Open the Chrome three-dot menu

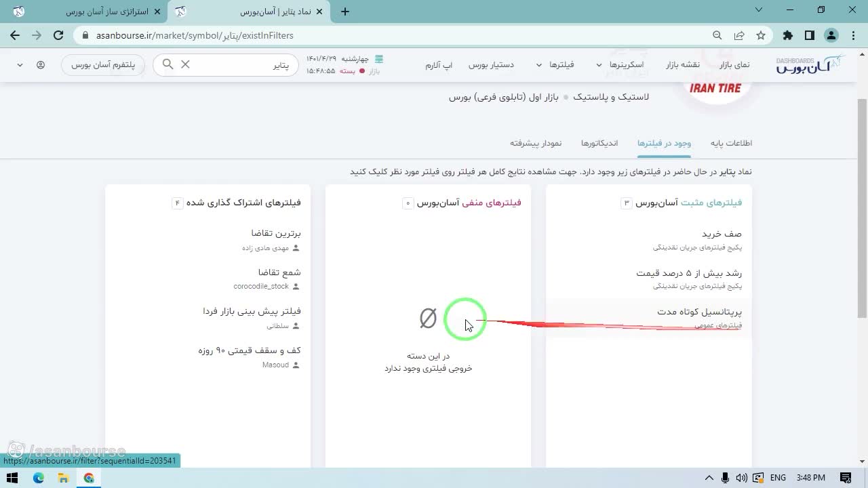click(852, 35)
